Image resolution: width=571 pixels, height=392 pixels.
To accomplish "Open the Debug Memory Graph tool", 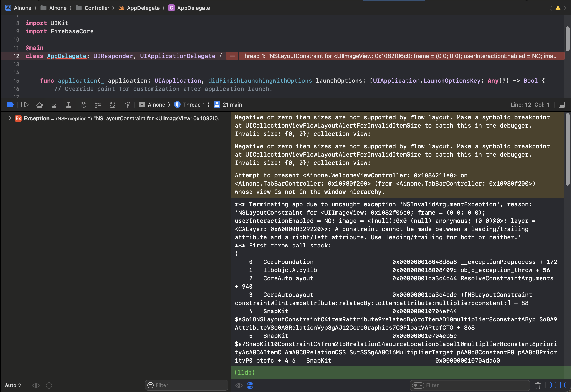I will (x=98, y=104).
